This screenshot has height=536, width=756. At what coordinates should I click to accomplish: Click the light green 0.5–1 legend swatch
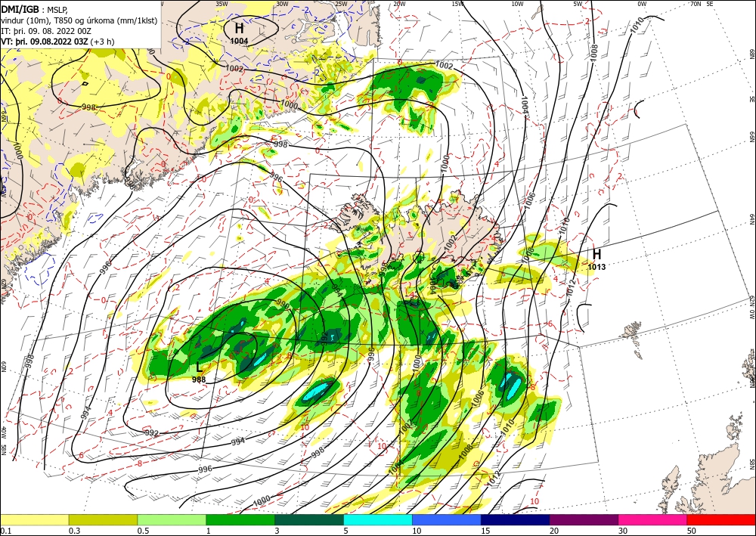(172, 519)
